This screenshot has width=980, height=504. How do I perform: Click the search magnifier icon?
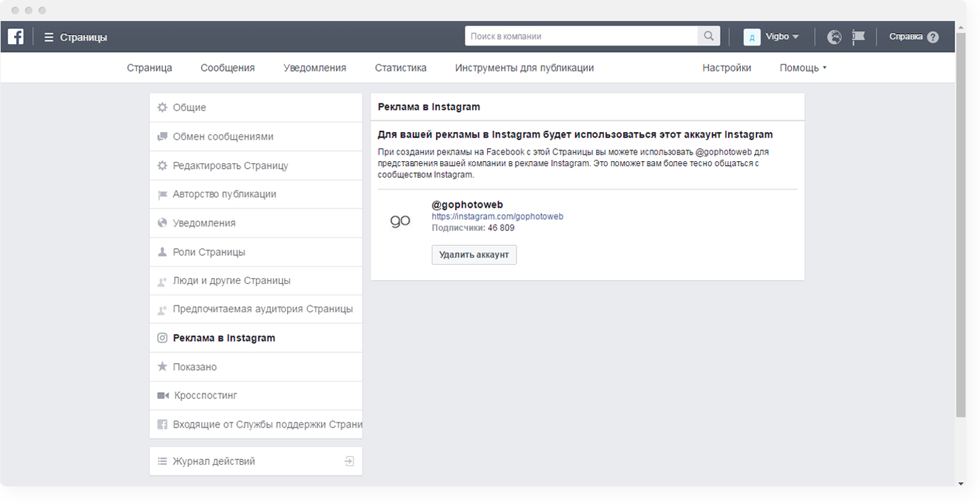[708, 37]
